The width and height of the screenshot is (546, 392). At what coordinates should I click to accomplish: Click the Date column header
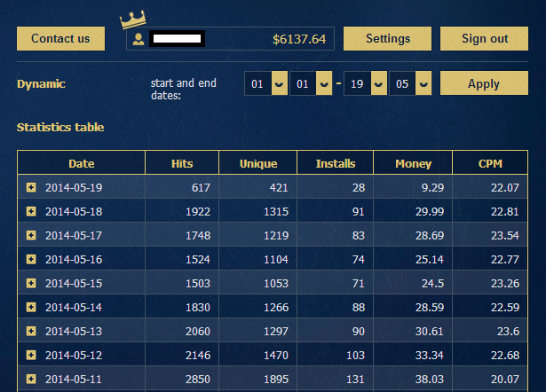click(81, 163)
